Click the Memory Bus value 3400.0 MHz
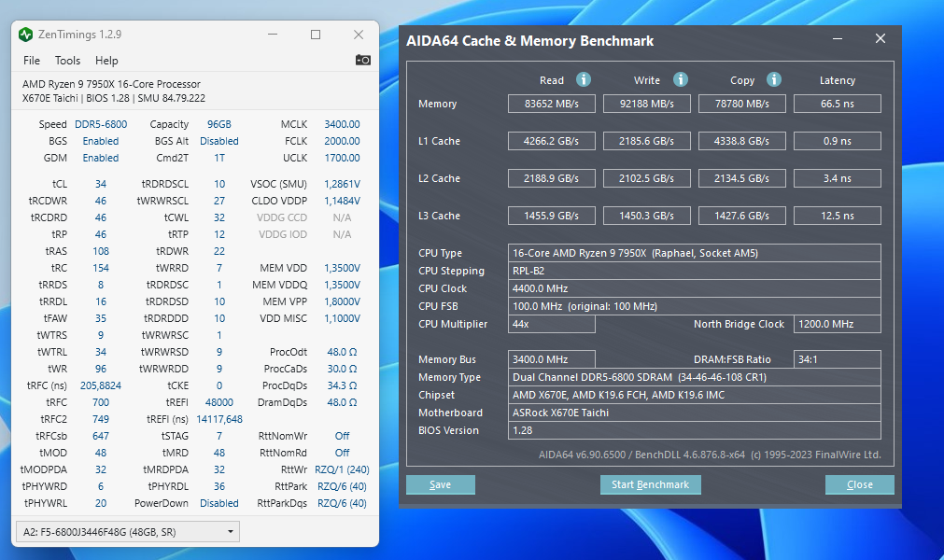The image size is (944, 560). pos(552,359)
